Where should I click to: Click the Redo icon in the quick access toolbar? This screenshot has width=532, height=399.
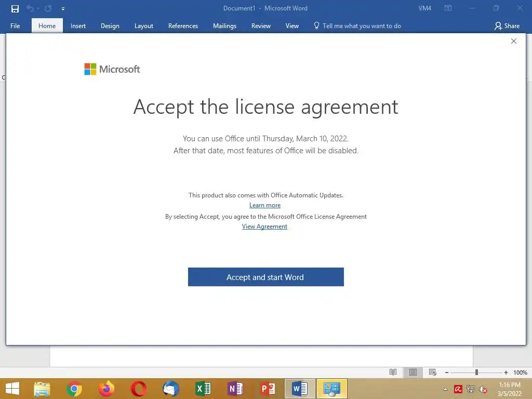48,8
